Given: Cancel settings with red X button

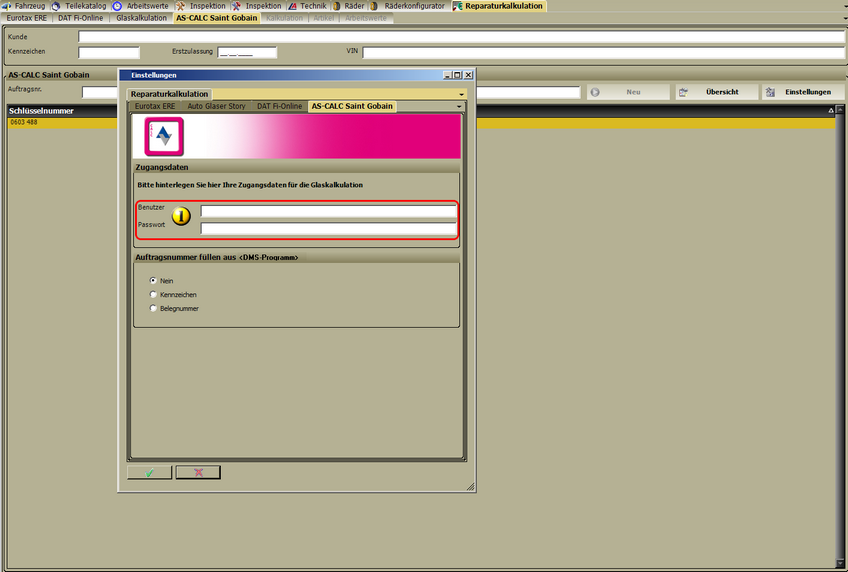Looking at the screenshot, I should pos(198,473).
